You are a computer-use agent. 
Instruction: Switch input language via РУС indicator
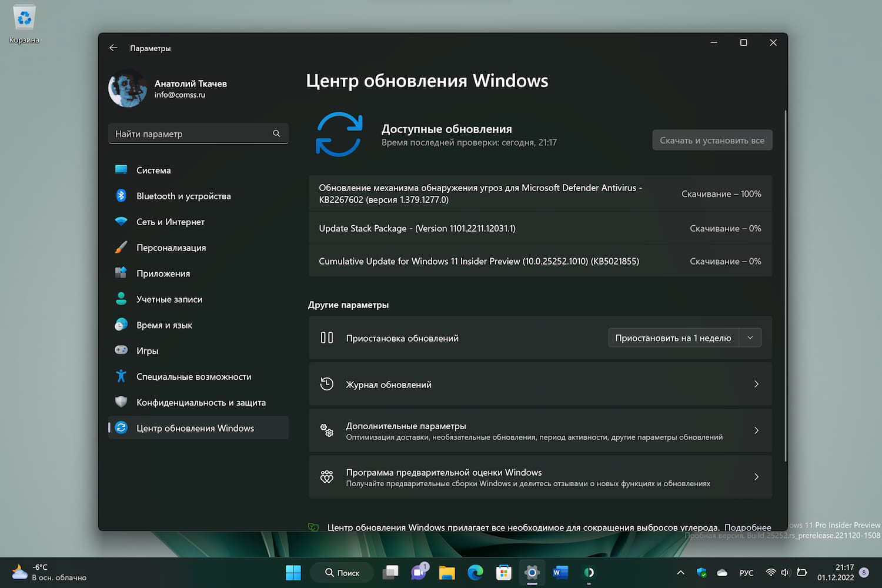click(746, 573)
